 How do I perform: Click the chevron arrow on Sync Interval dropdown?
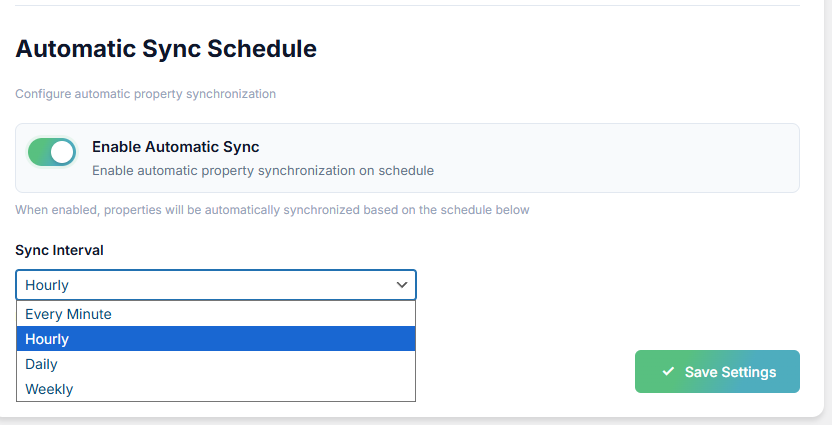tap(402, 285)
